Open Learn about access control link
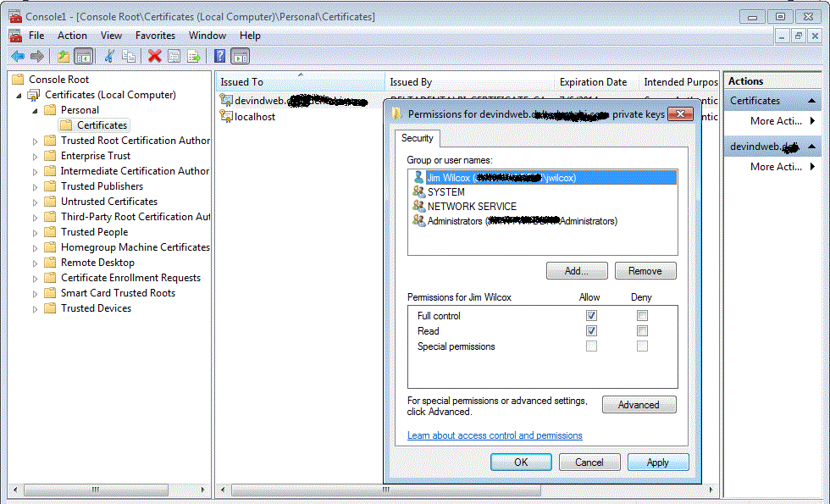830x504 pixels. coord(495,435)
